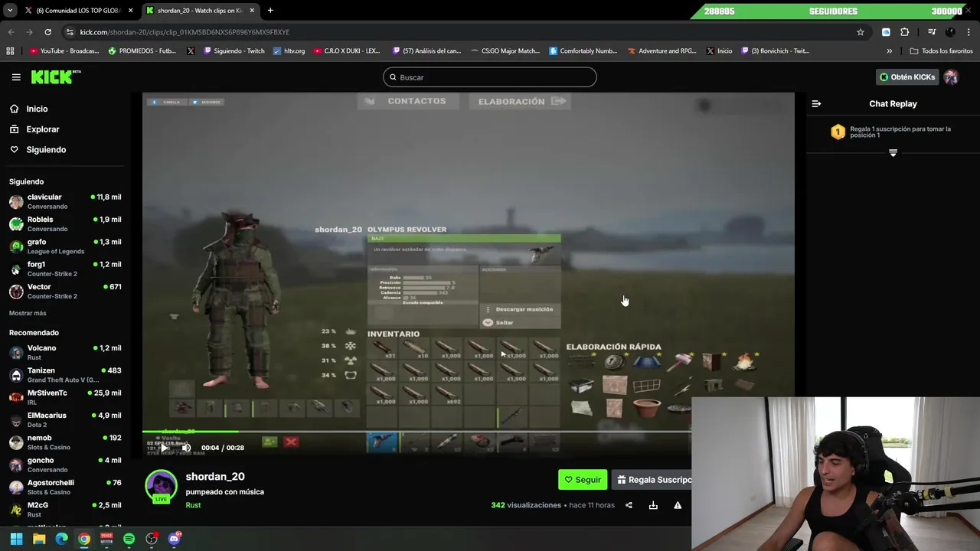Open shordan_20's live avatar
The image size is (980, 551).
[x=161, y=487]
